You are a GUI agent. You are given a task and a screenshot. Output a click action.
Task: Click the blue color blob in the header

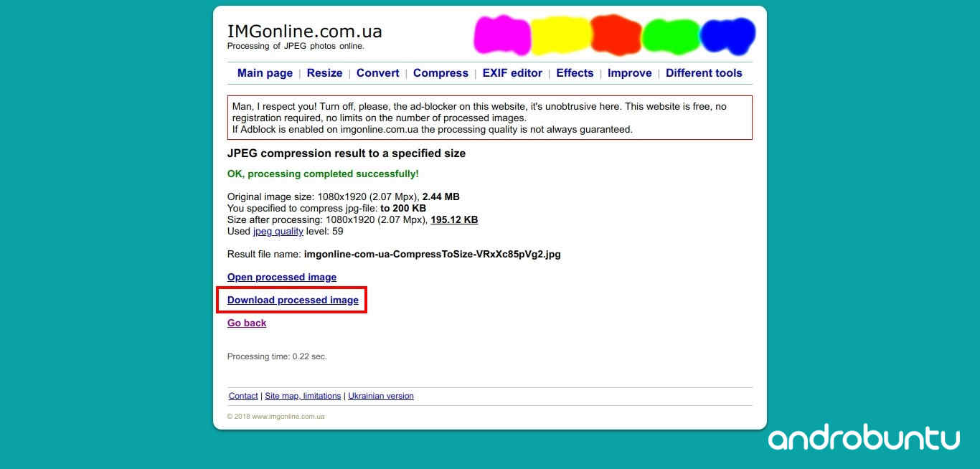pos(727,36)
